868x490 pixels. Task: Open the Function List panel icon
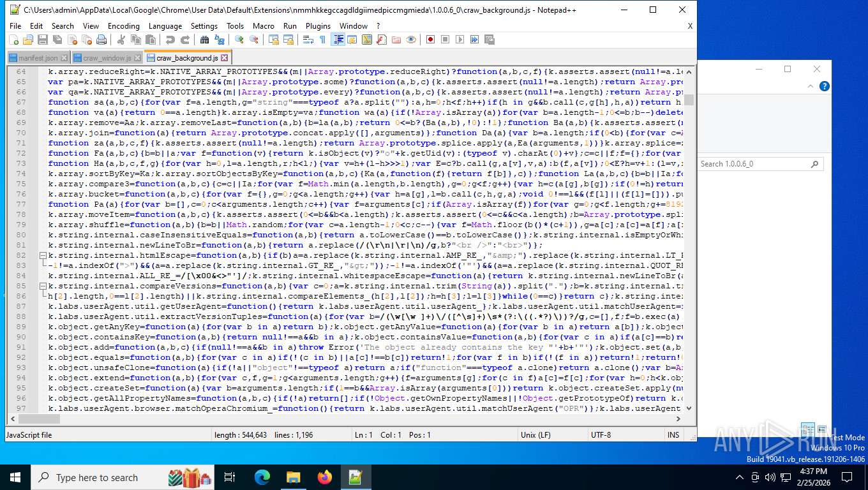pyautogui.click(x=382, y=40)
